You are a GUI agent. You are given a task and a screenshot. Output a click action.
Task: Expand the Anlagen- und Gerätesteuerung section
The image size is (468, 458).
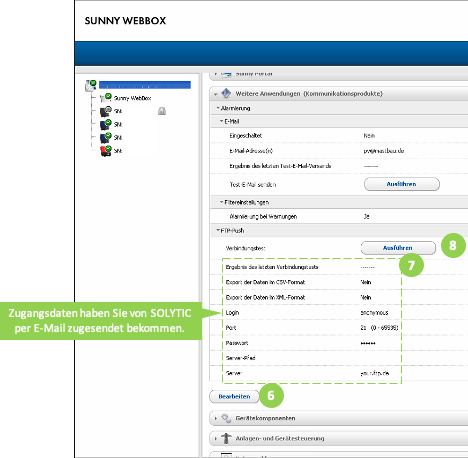pyautogui.click(x=216, y=438)
